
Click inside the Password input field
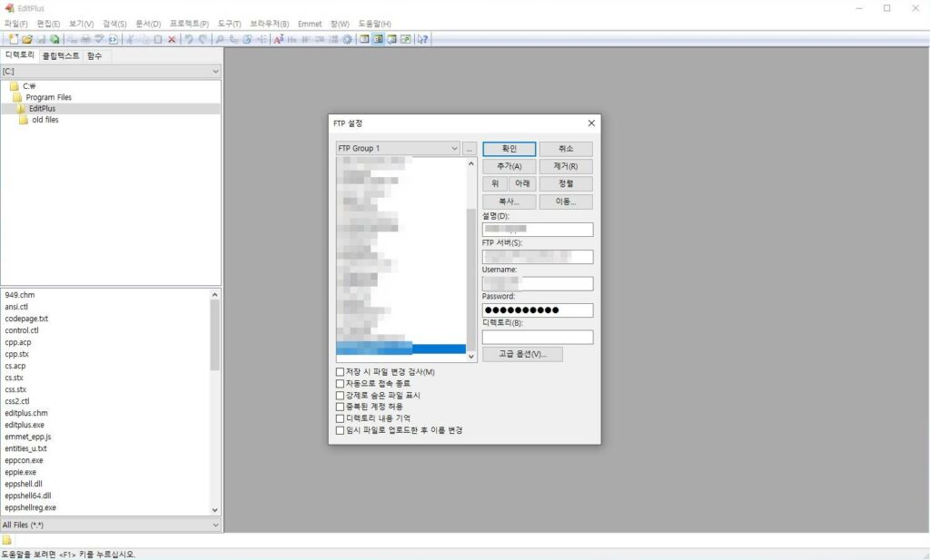[537, 309]
